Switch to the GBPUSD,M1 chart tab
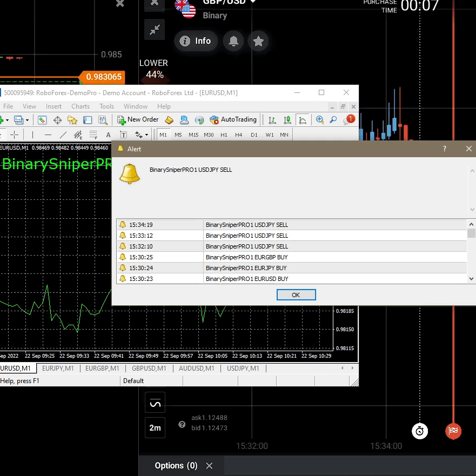 click(x=149, y=368)
